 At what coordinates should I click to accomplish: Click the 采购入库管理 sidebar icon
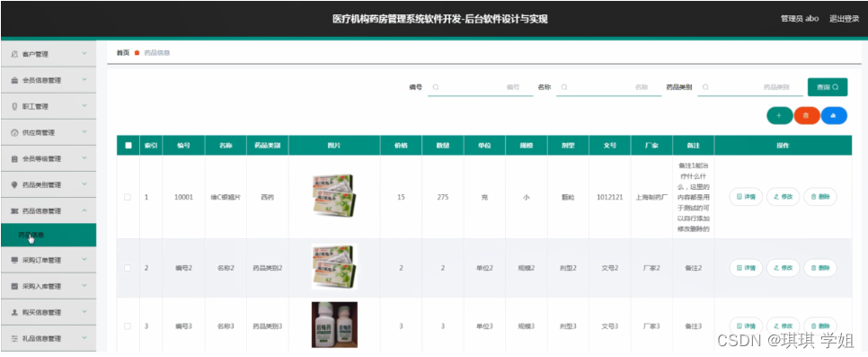coord(14,286)
